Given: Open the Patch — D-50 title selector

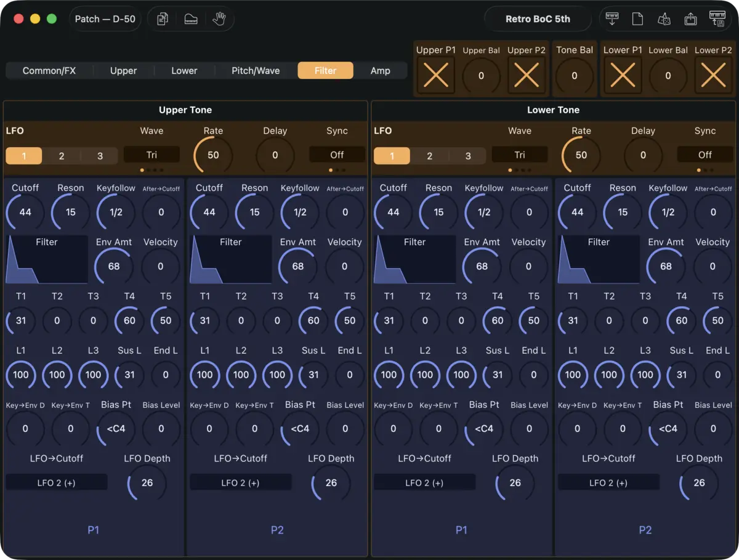Looking at the screenshot, I should (x=105, y=19).
